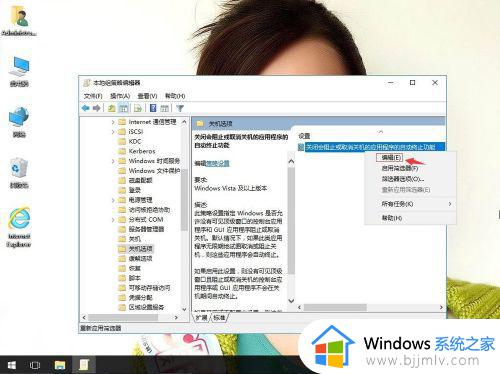The image size is (500, 374).
Task: Open the 帮助(H) menu in the menu bar
Action: pyautogui.click(x=175, y=96)
